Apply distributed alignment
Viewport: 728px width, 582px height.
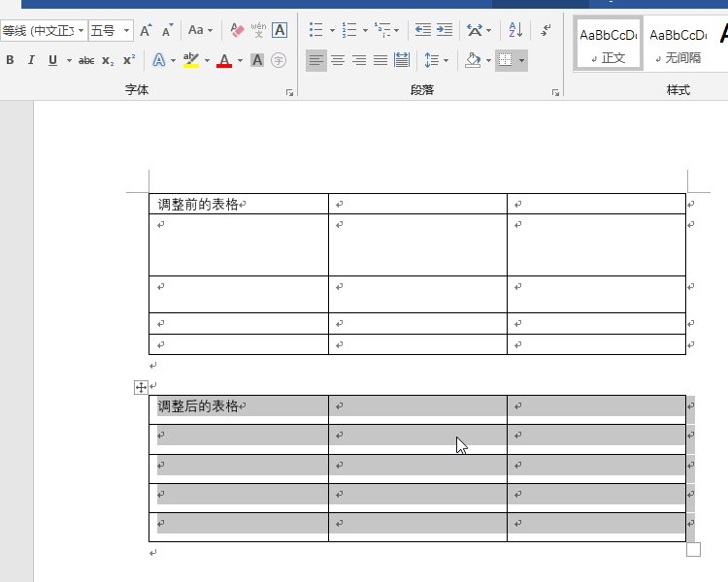(x=402, y=60)
